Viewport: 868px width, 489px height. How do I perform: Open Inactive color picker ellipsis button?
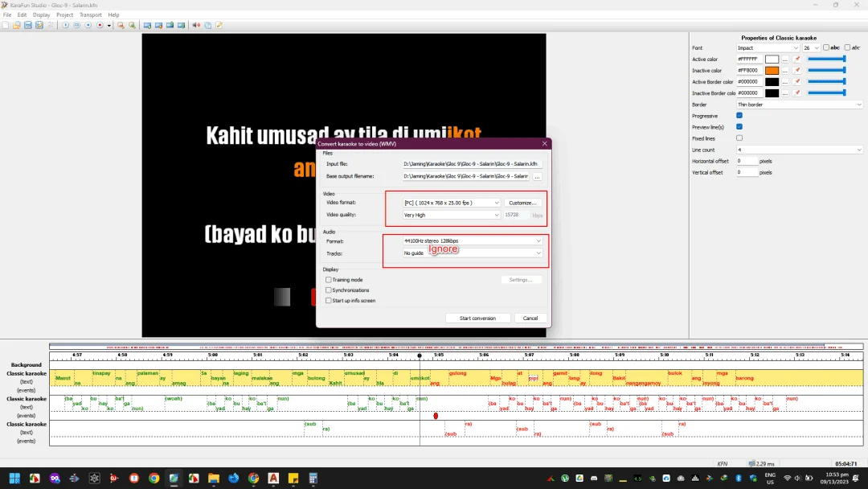(785, 70)
